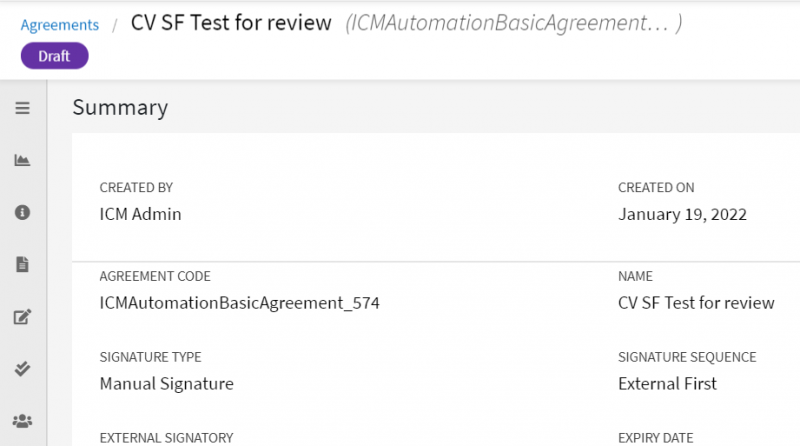Click the pencil edit sidebar icon
The image size is (800, 446).
[22, 318]
